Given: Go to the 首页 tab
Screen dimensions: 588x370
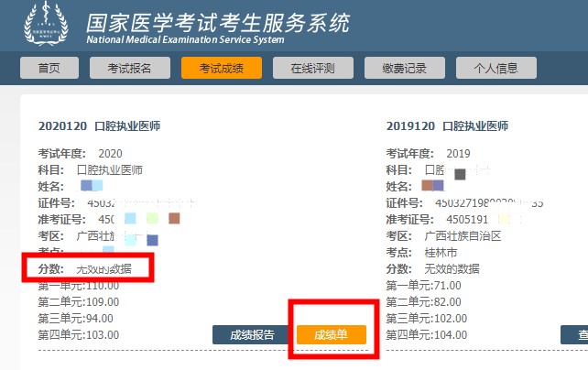Looking at the screenshot, I should pyautogui.click(x=49, y=69).
